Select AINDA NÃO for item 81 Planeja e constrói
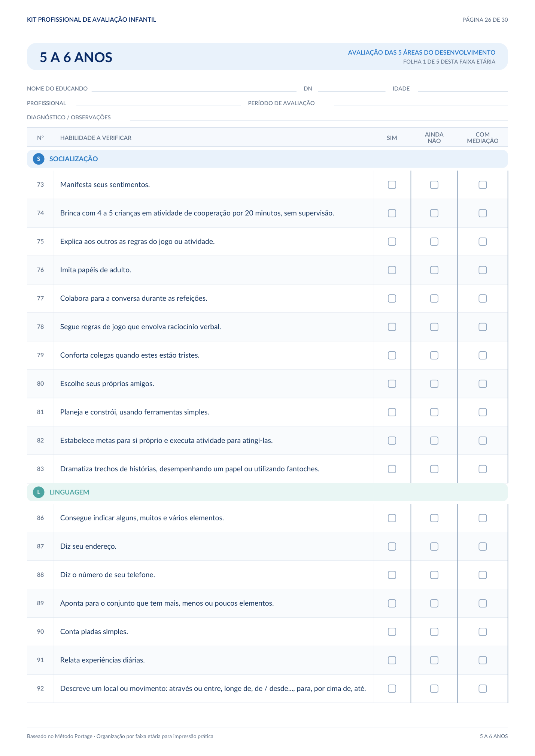Image resolution: width=535 pixels, height=756 pixels. [x=434, y=412]
